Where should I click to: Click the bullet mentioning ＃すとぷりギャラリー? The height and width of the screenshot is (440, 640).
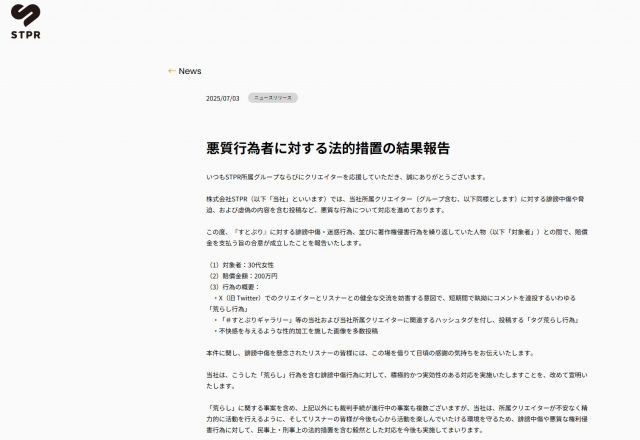396,320
